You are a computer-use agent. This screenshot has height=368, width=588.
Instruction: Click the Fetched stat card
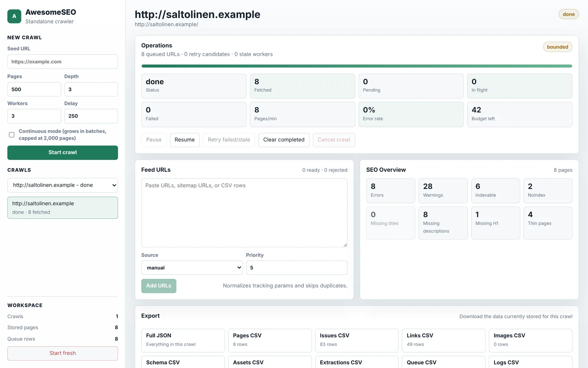coord(302,86)
